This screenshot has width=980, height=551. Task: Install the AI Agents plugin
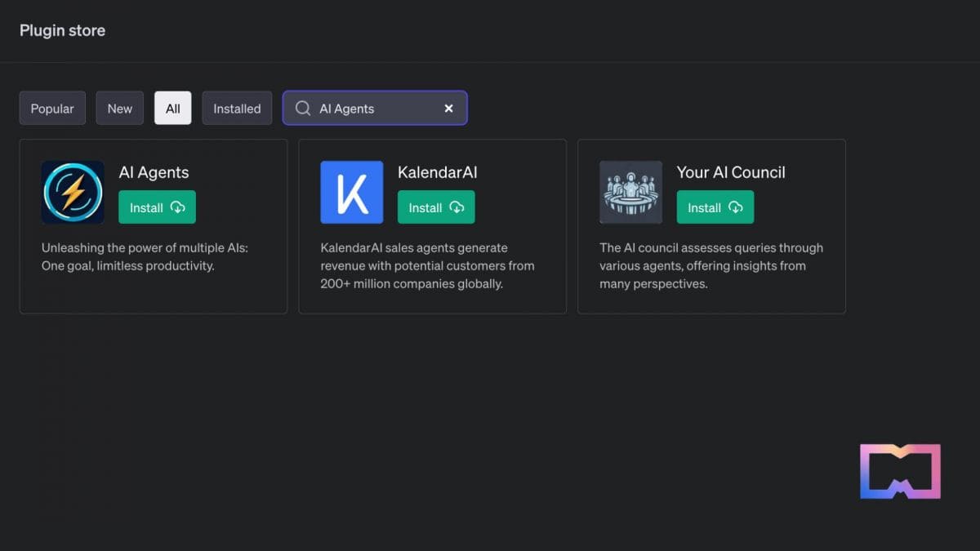click(x=157, y=207)
